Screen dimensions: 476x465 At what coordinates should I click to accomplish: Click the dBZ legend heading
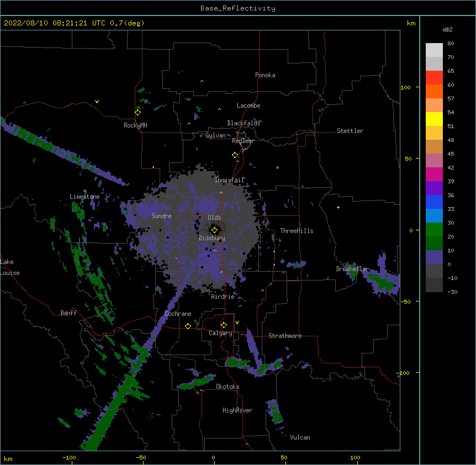coord(447,29)
